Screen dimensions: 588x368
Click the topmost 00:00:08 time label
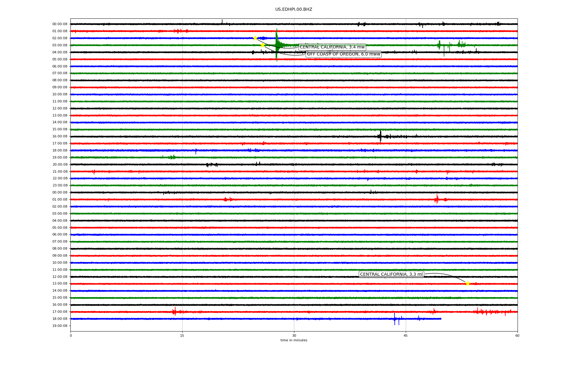tap(60, 24)
